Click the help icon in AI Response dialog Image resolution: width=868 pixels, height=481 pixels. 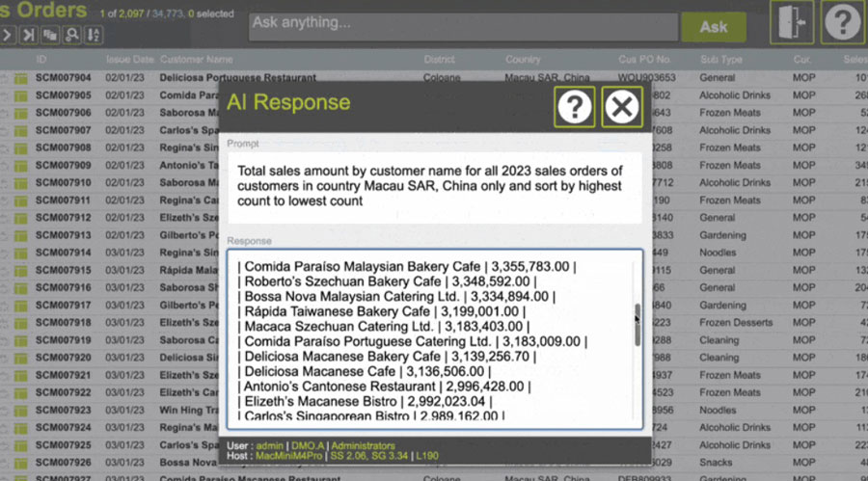click(x=574, y=106)
